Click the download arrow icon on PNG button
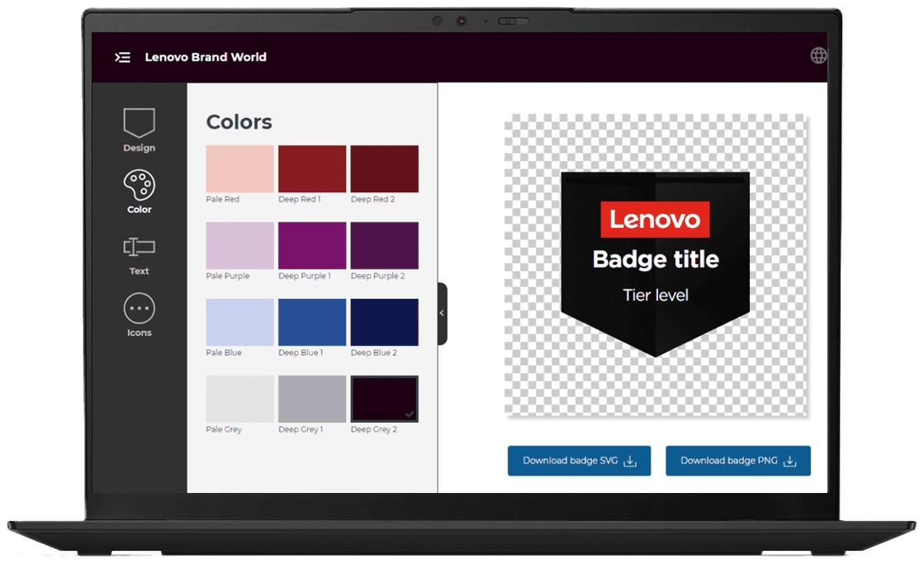 pyautogui.click(x=791, y=461)
